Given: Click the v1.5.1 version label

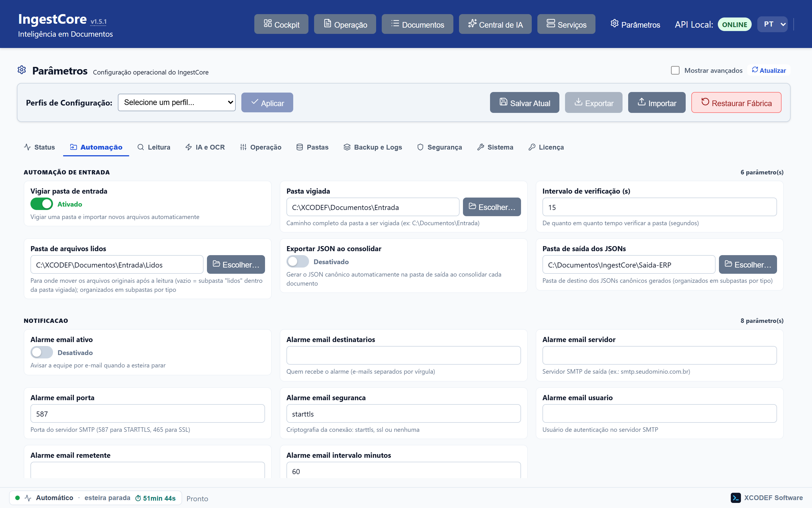Looking at the screenshot, I should 99,21.
